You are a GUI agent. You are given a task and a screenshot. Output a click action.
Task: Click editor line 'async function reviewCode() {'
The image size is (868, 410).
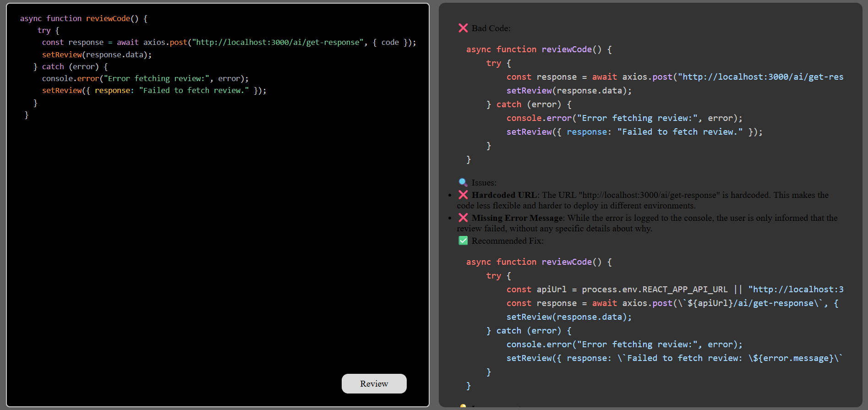tap(84, 18)
